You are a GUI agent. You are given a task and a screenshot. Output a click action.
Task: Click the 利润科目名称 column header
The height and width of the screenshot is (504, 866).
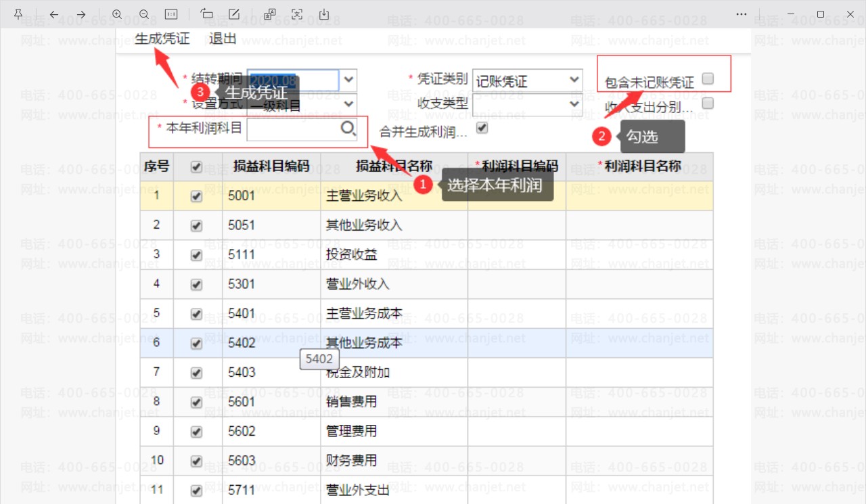pyautogui.click(x=639, y=166)
